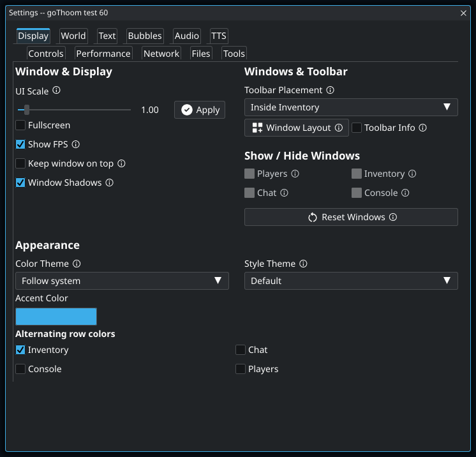Enable Keep window on top

20,163
